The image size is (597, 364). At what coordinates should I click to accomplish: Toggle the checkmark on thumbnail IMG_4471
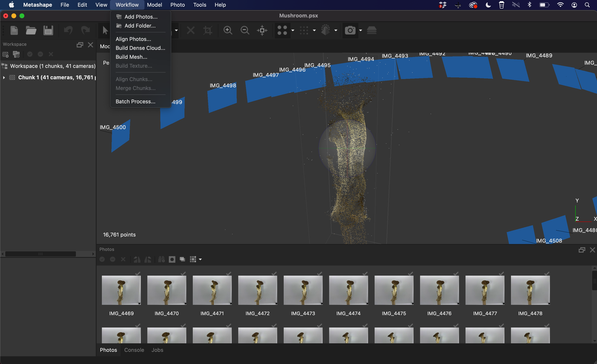228,273
